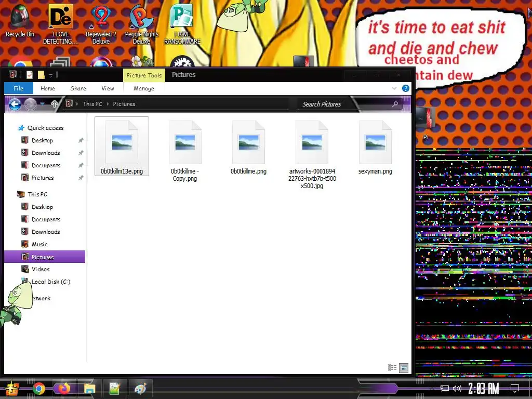
Task: Launch the I LOVE DETECTING desktop shortcut
Action: point(60,24)
